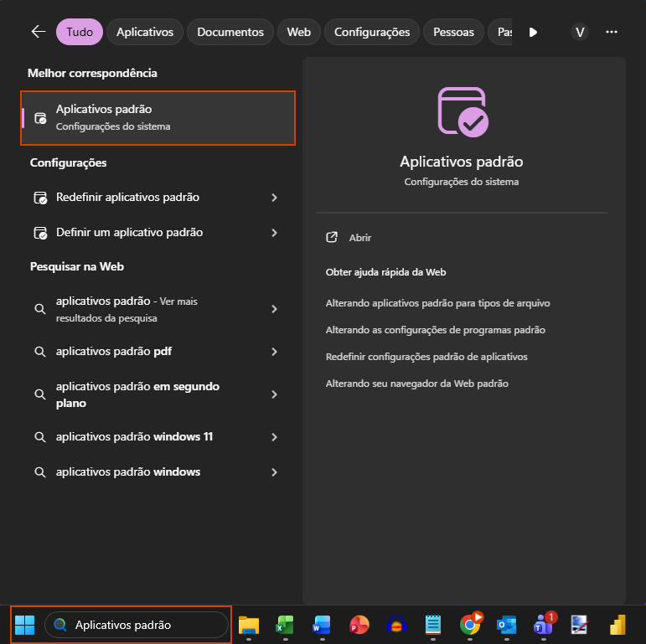Open Google Chrome from the taskbar
Image resolution: width=646 pixels, height=644 pixels.
[x=471, y=625]
